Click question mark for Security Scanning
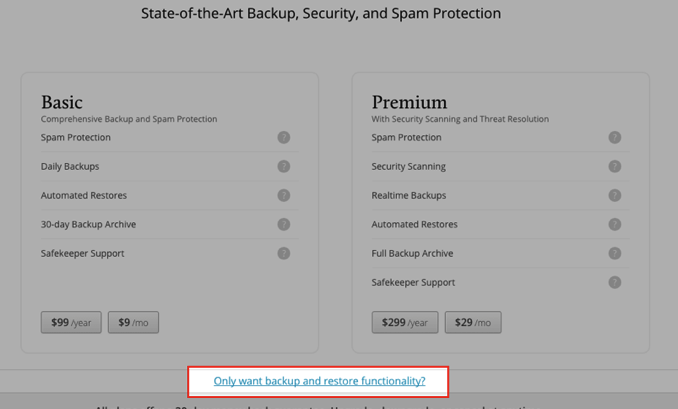Image resolution: width=678 pixels, height=409 pixels. coord(615,166)
